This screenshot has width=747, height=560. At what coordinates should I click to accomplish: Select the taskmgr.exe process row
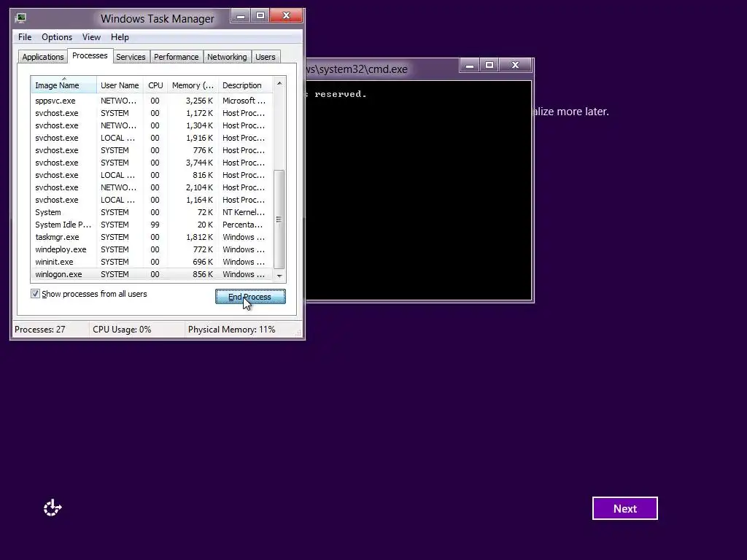point(152,237)
